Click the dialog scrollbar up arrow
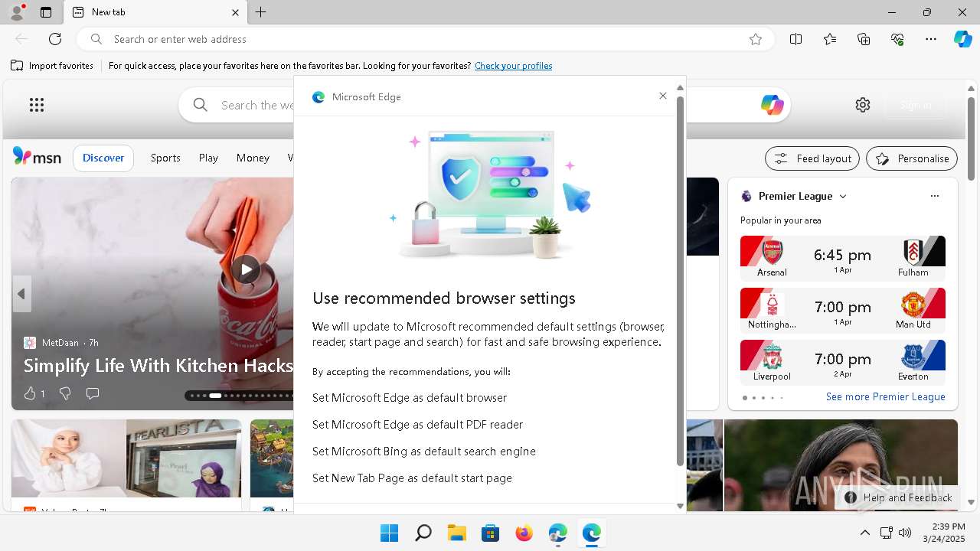 coord(680,88)
